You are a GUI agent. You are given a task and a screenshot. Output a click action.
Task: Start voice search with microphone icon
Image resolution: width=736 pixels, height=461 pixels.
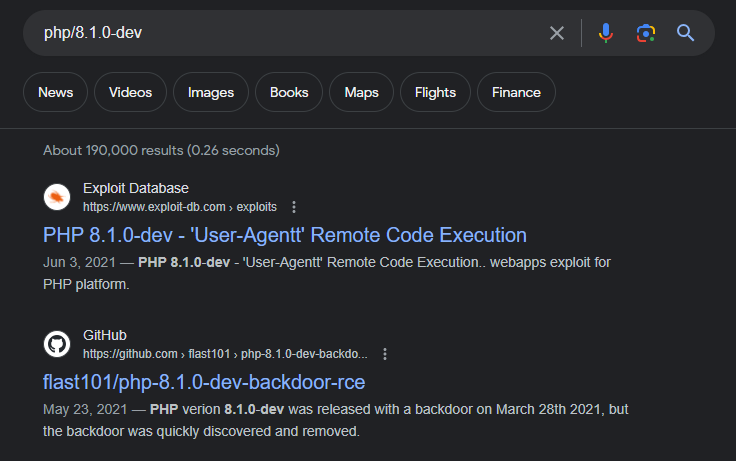[x=605, y=33]
